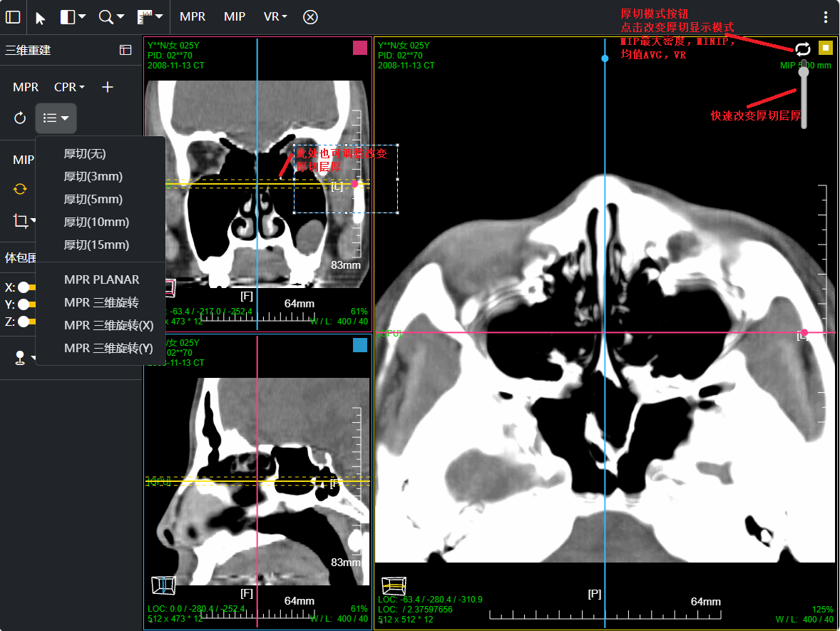Click the slab thickness vertical slider
Screen dimensions: 840x631
[804, 94]
